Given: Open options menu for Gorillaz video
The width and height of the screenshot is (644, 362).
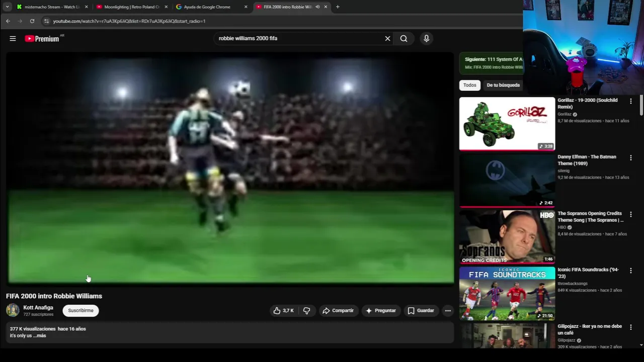Looking at the screenshot, I should click(x=630, y=101).
